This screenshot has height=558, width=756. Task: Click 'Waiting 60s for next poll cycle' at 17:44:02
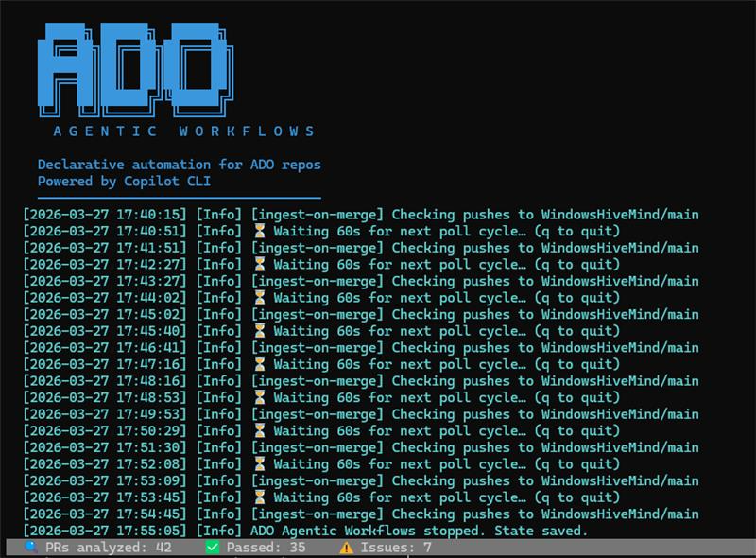tap(400, 298)
